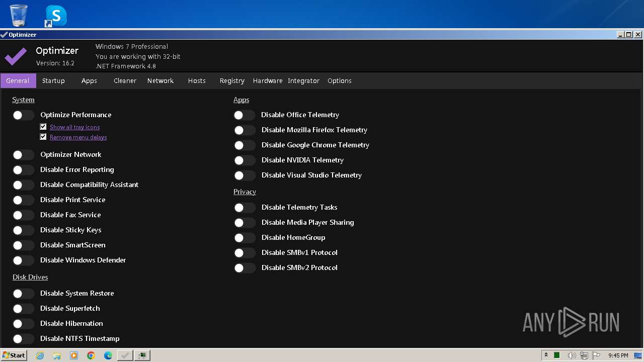Viewport: 644px width, 362px height.
Task: Switch to the Startup tab
Action: [x=53, y=80]
